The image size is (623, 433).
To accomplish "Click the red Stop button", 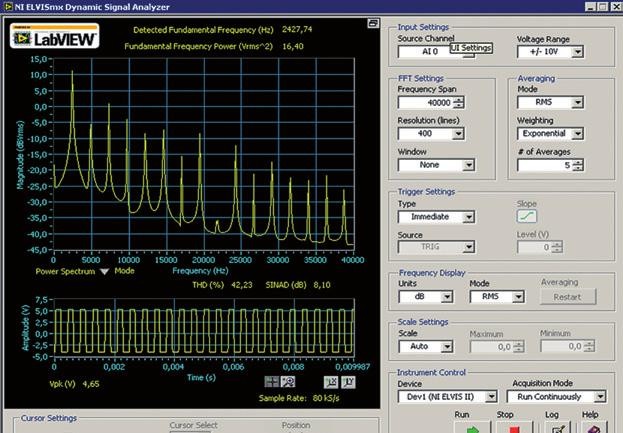I will [514, 428].
